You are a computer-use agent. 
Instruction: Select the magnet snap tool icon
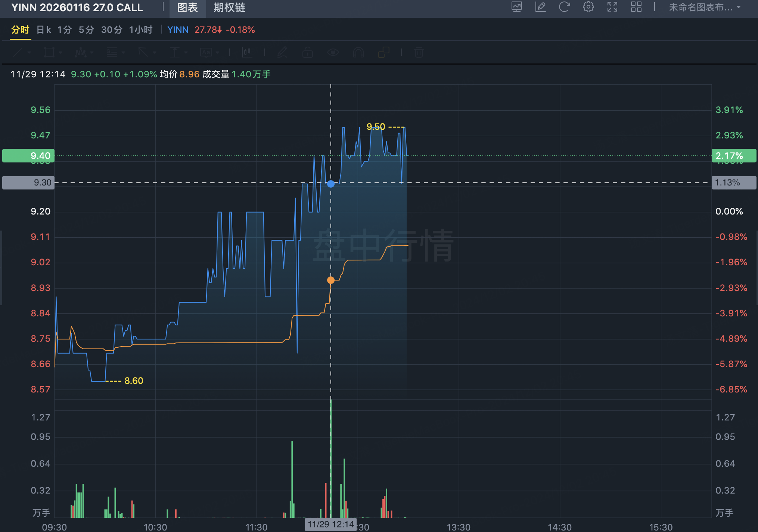(358, 53)
